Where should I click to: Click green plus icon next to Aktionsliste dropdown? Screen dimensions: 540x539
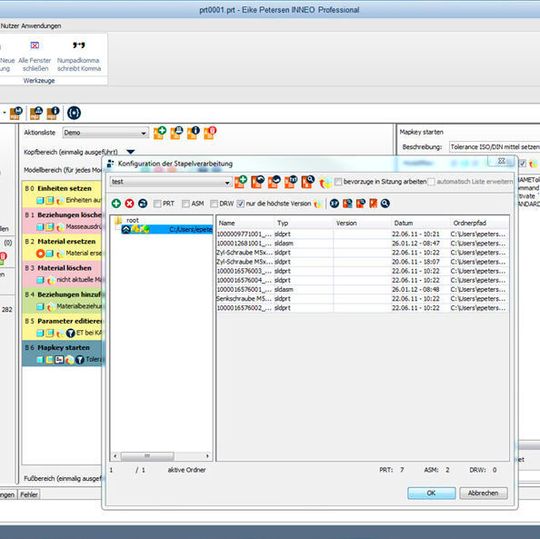coord(160,133)
